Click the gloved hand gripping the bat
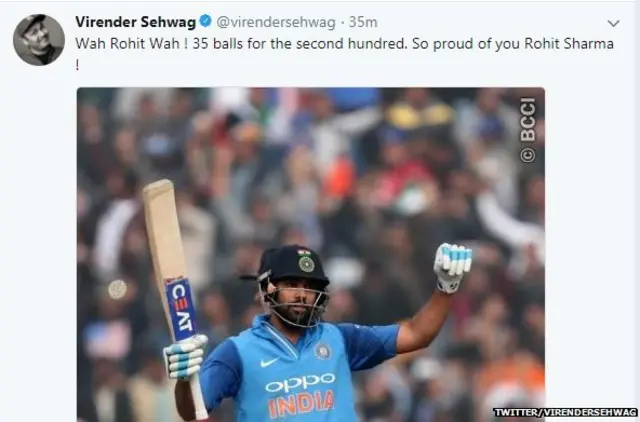This screenshot has width=640, height=422. pyautogui.click(x=185, y=357)
